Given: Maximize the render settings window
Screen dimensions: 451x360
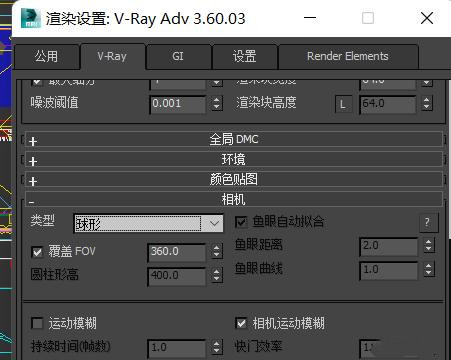Looking at the screenshot, I should tap(368, 18).
